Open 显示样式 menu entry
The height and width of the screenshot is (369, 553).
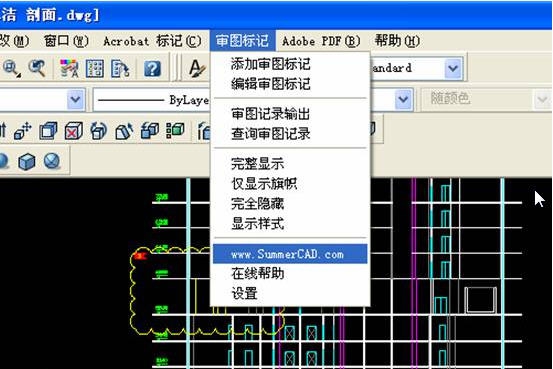290,223
